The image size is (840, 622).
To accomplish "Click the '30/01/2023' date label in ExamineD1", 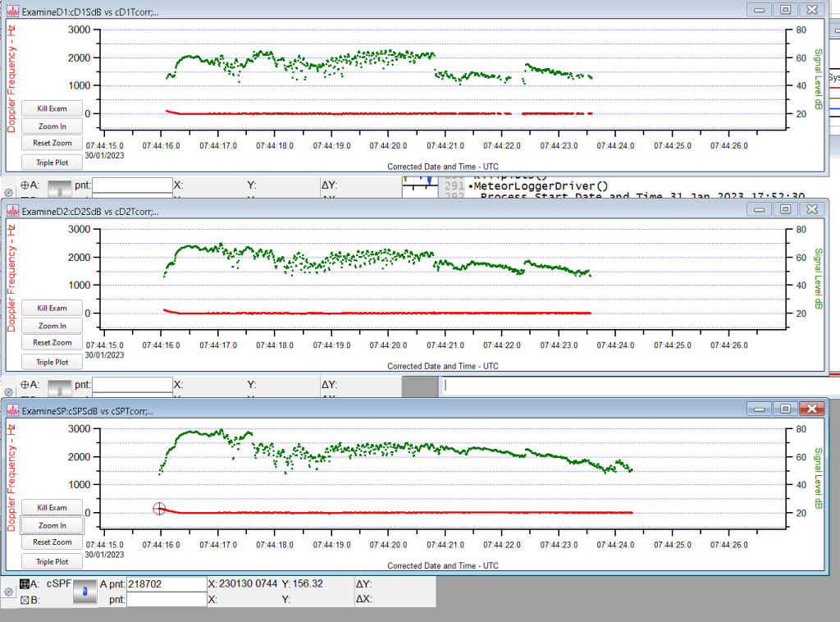I will coord(104,155).
